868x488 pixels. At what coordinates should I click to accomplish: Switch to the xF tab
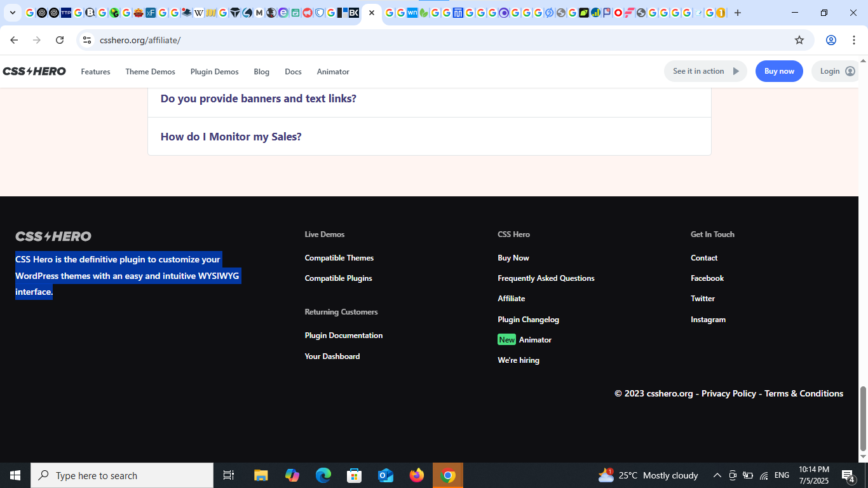pos(151,13)
